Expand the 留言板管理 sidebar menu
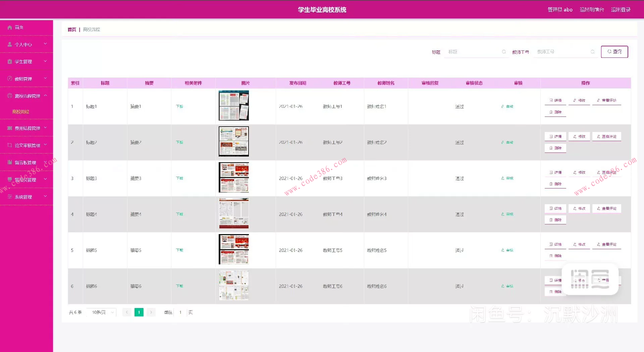 26,162
